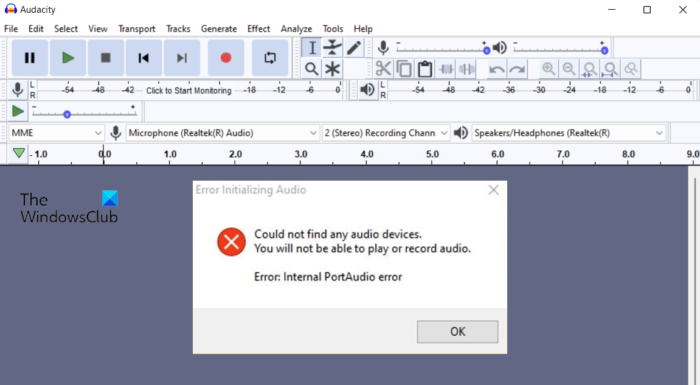Click the green timeline options triangle
Viewport: 700px width, 385px height.
[x=19, y=154]
